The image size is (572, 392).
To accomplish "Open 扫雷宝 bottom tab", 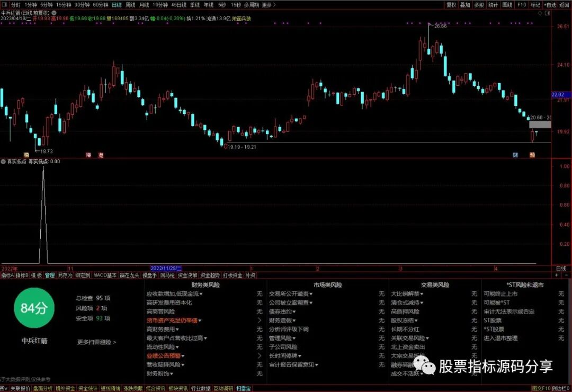I will 243,388.
